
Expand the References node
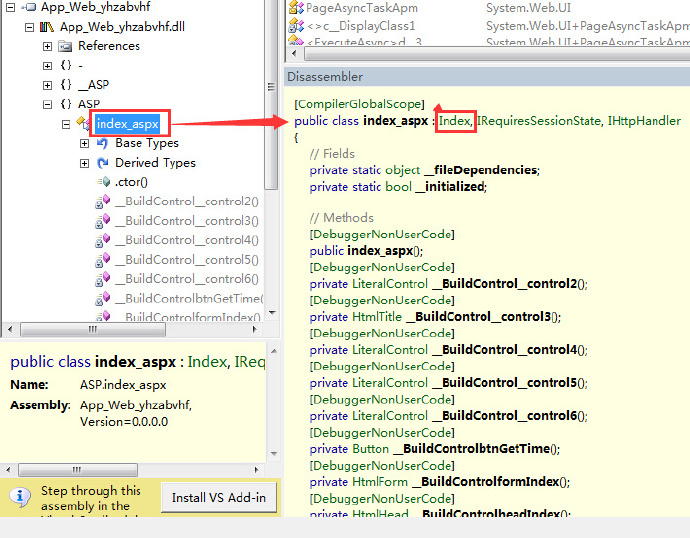pos(48,46)
